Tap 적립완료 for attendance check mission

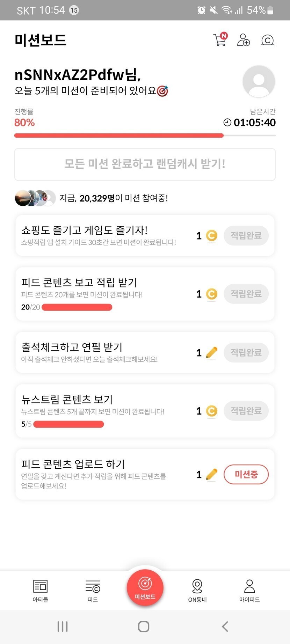click(246, 352)
